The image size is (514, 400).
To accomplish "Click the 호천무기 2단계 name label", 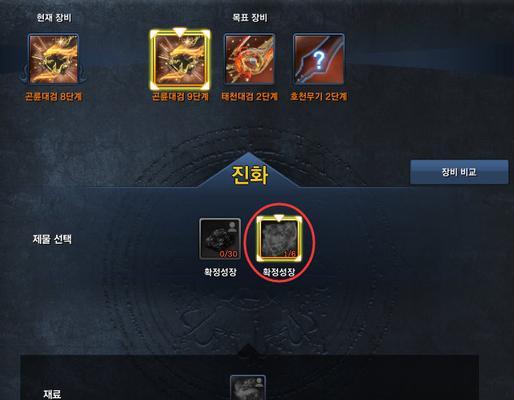I will coord(319,97).
